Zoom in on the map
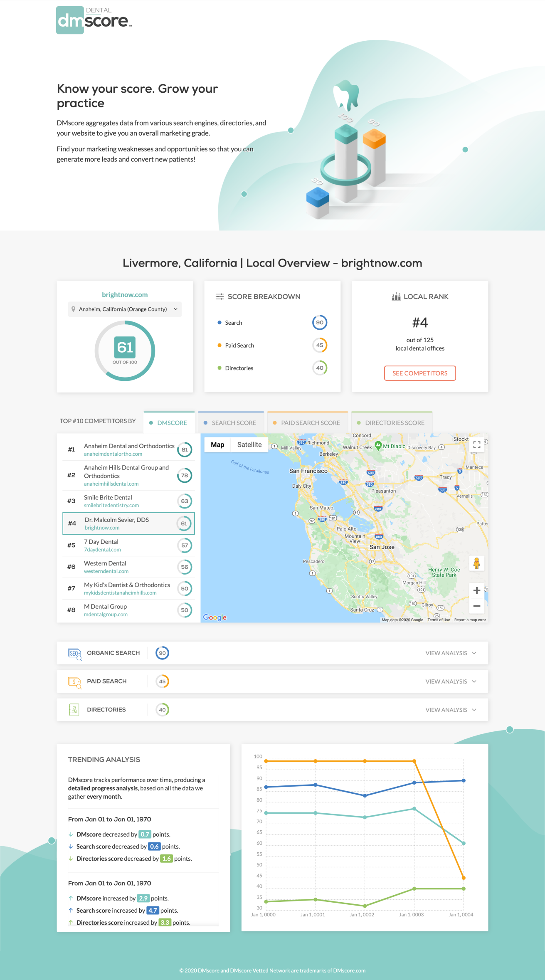 point(477,590)
